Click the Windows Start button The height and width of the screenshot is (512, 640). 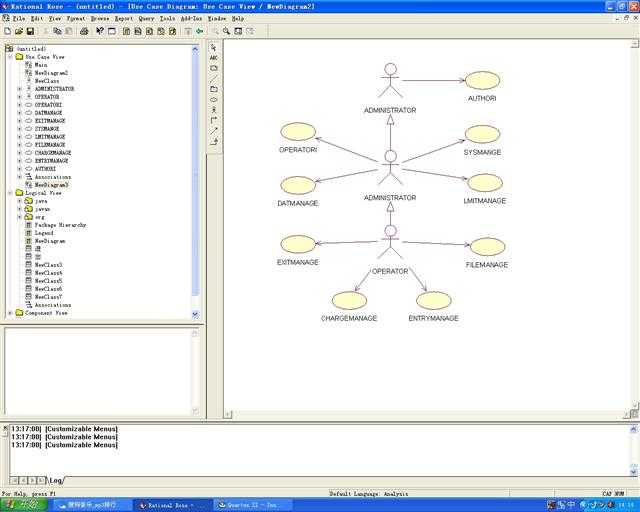coord(24,505)
